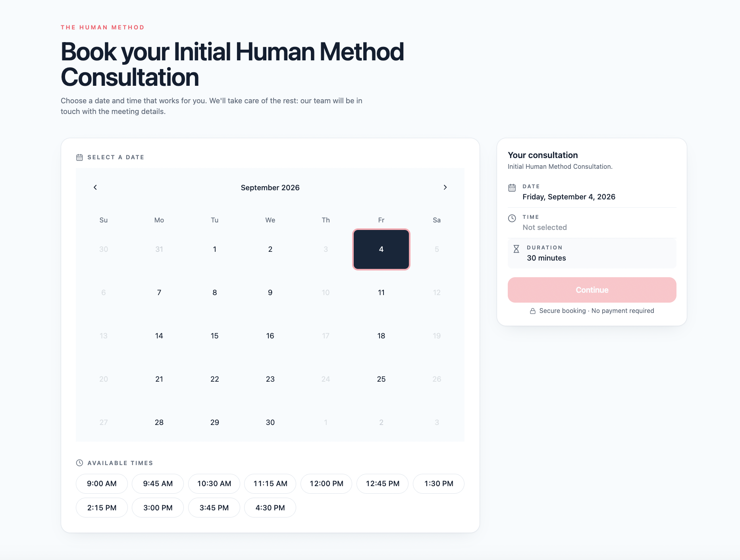The width and height of the screenshot is (740, 560).
Task: Choose September 15 date
Action: [215, 336]
